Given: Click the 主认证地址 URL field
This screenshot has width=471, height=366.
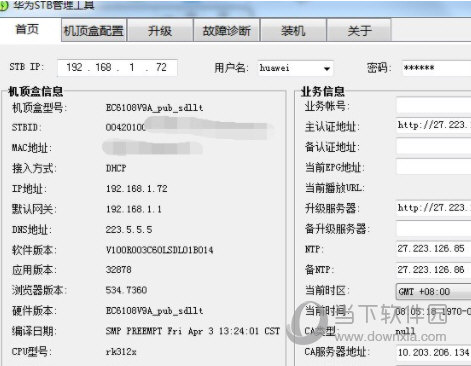Looking at the screenshot, I should click(434, 126).
